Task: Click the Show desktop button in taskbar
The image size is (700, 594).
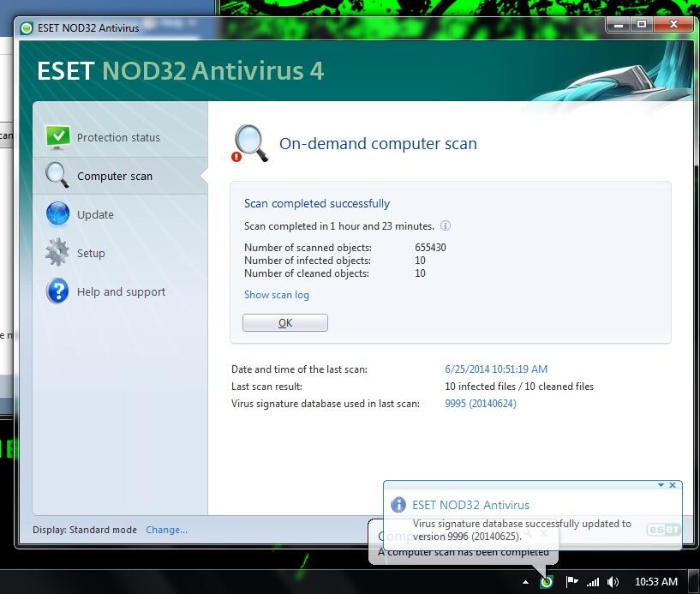Action: click(x=693, y=581)
